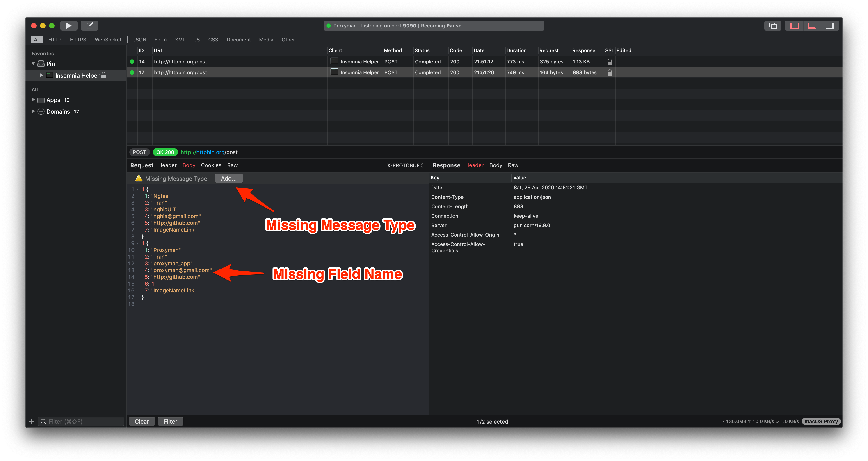Toggle the left sidebar panel layout icon
The height and width of the screenshot is (461, 868).
795,26
